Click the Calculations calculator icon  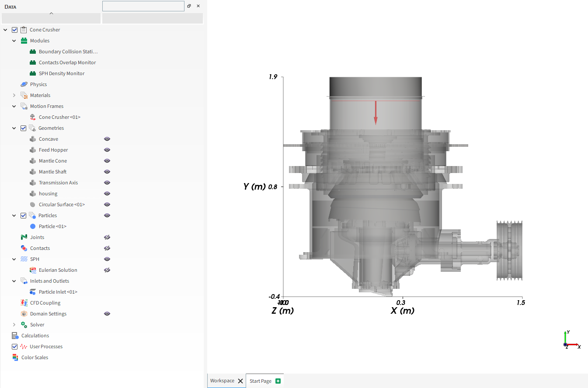click(x=15, y=336)
